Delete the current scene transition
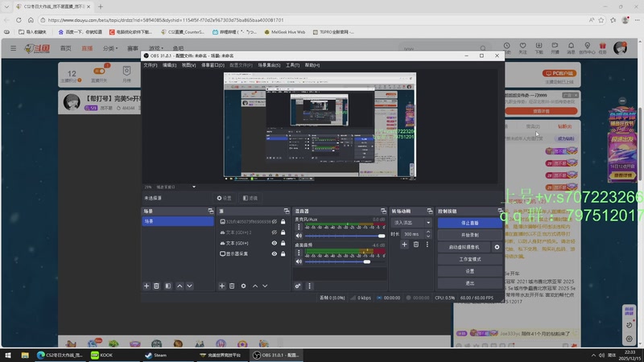This screenshot has height=362, width=644. [x=416, y=245]
